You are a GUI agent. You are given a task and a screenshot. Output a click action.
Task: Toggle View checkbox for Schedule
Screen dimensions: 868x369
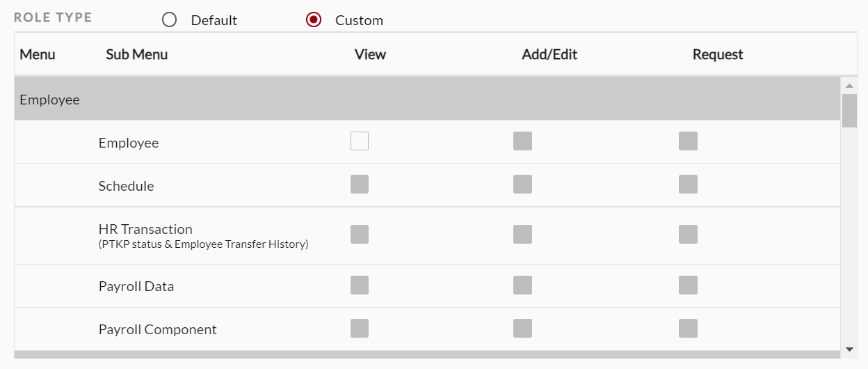360,184
